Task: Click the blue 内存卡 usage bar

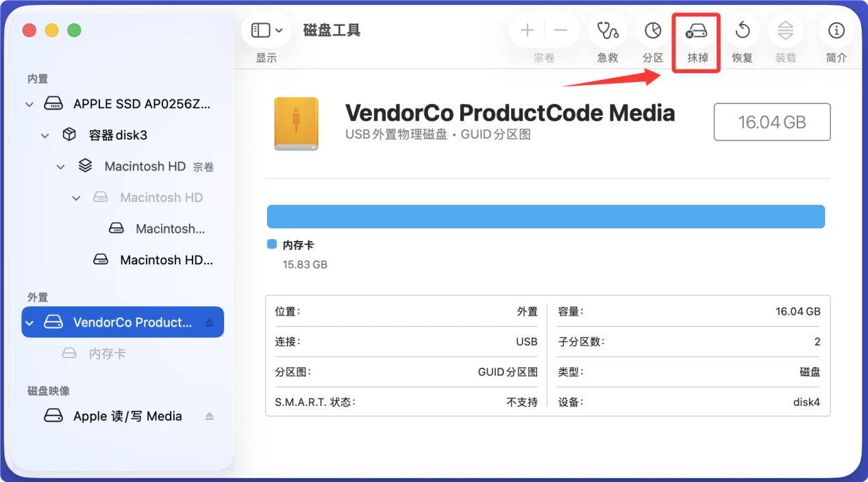Action: click(546, 216)
